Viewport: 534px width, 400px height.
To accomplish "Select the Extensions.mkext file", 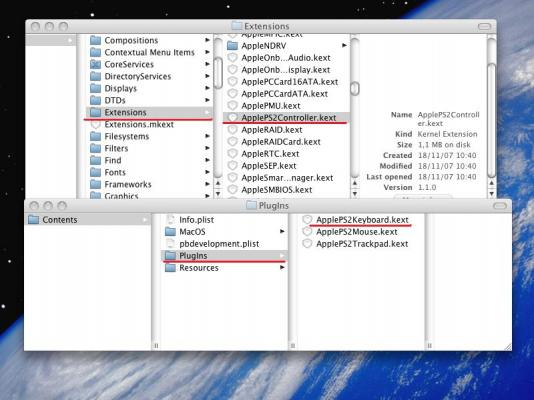I will 139,125.
